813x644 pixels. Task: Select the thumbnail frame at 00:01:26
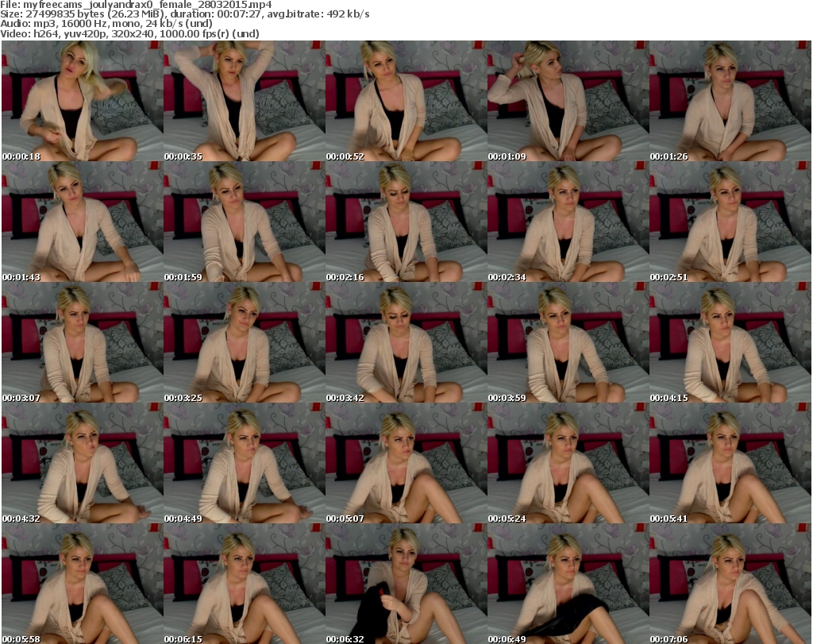pos(730,101)
